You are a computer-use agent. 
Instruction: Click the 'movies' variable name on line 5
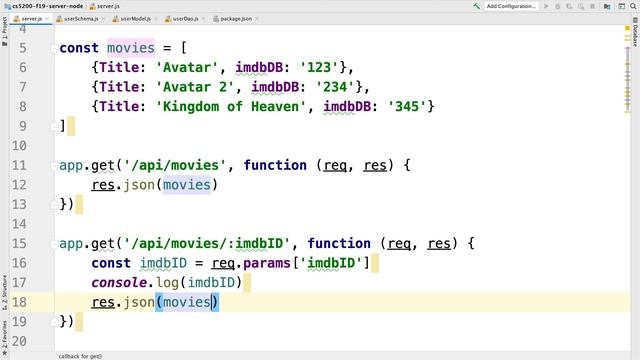click(131, 48)
